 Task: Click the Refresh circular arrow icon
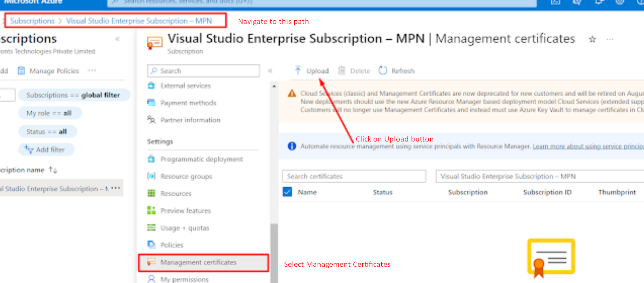click(x=383, y=71)
